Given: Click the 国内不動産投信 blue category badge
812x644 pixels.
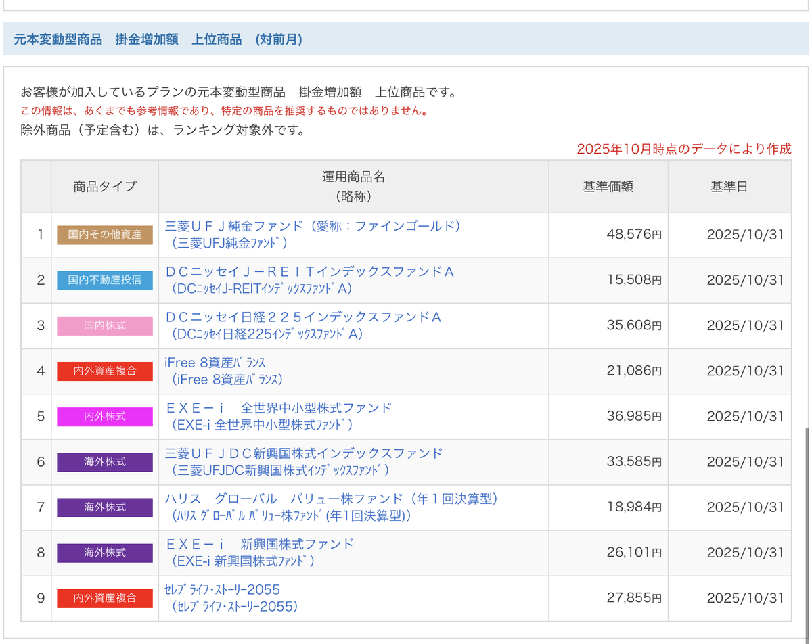Looking at the screenshot, I should click(x=105, y=280).
